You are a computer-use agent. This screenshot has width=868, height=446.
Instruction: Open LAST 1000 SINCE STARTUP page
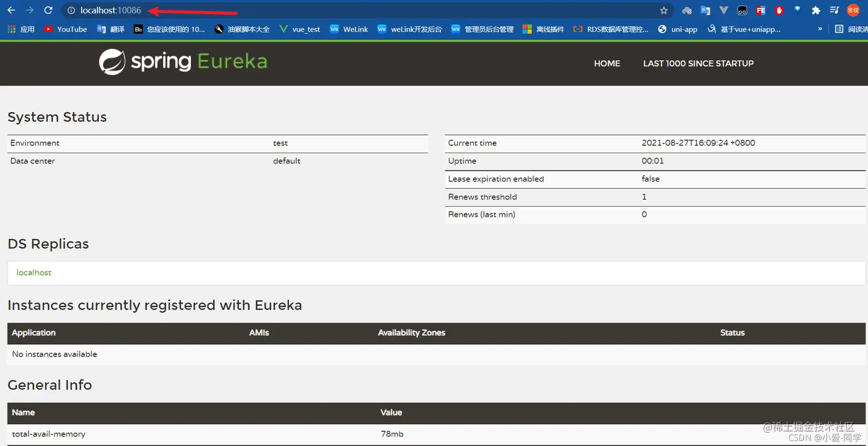[698, 63]
